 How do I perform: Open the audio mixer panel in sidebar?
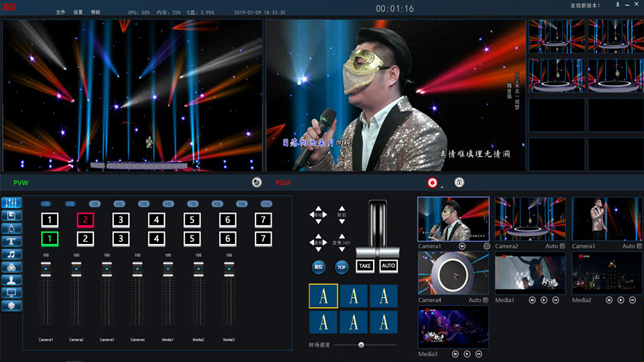[12, 202]
